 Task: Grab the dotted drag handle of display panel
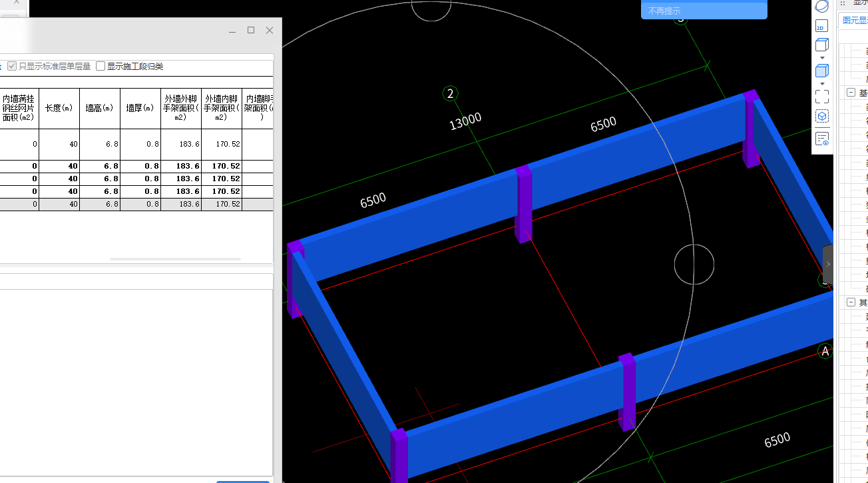(842, 3)
